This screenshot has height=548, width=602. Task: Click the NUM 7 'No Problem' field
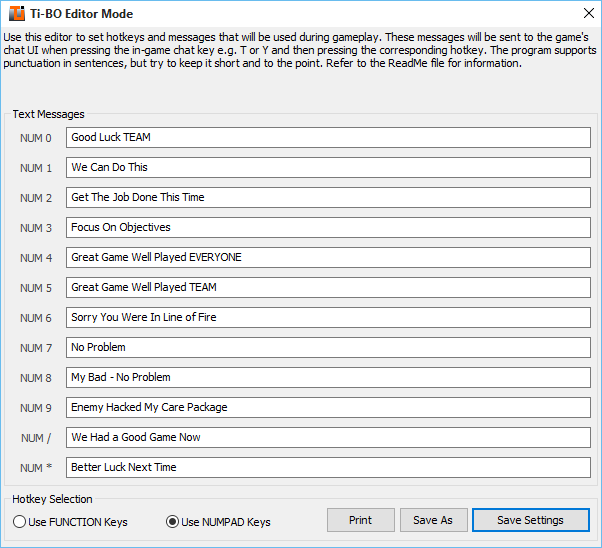point(328,347)
